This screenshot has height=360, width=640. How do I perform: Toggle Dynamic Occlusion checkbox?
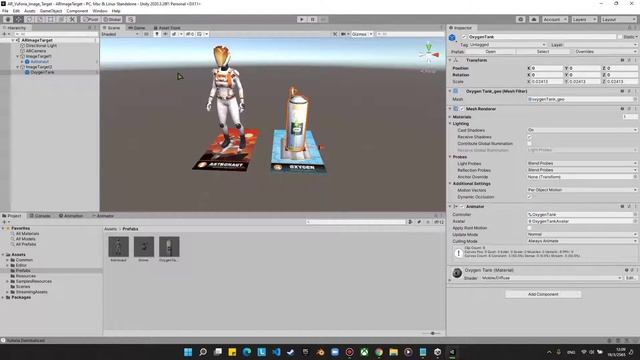click(x=530, y=197)
